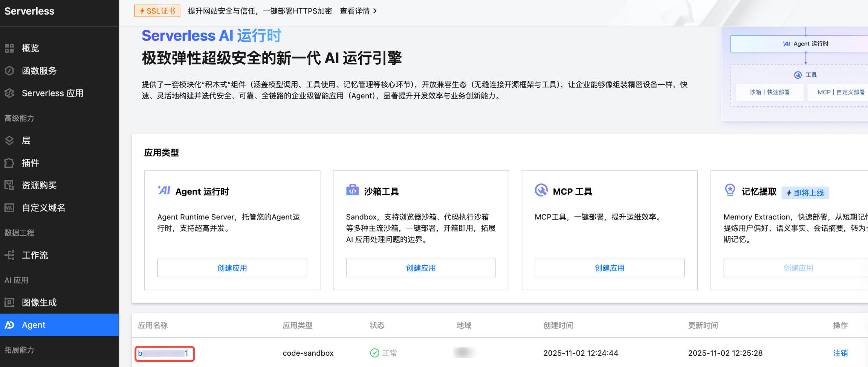Screen dimensions: 868x367
Task: Click the 操作 column header
Action: coord(840,325)
